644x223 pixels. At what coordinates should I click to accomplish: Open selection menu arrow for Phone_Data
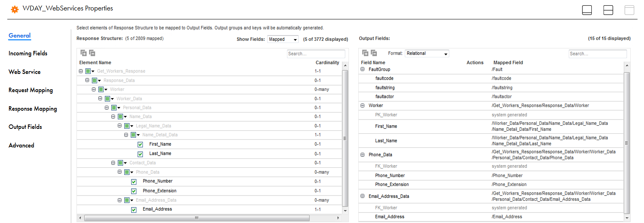[132, 173]
